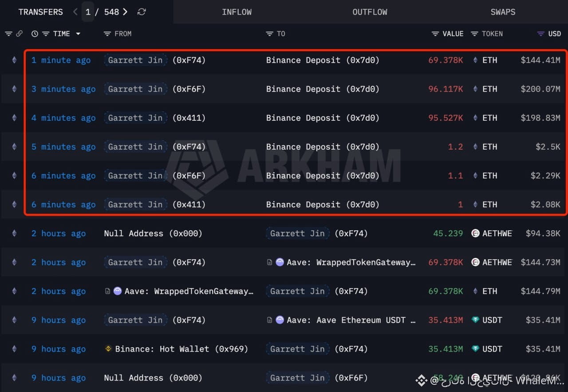Open Binance Deposit (0x7d0) in the $144.41M row
The height and width of the screenshot is (392, 568).
(323, 60)
